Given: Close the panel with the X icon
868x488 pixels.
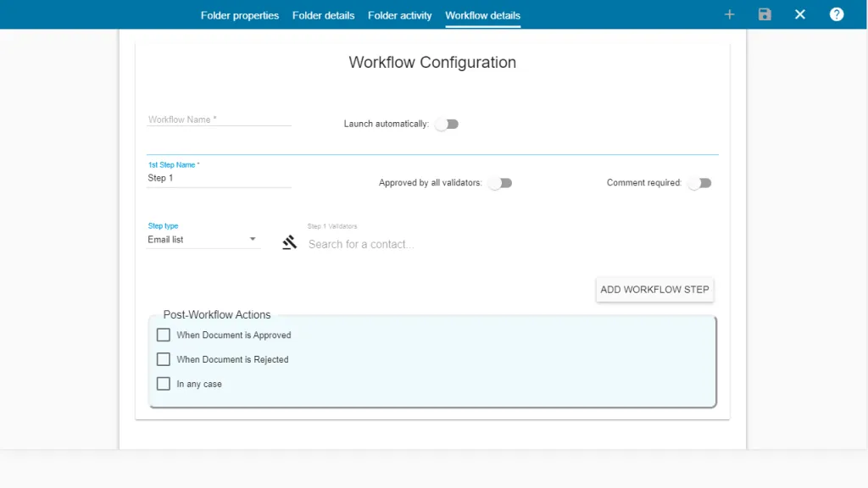Looking at the screenshot, I should (x=800, y=14).
